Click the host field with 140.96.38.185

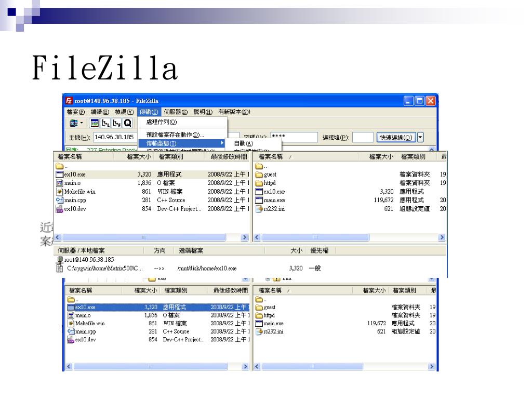point(114,137)
